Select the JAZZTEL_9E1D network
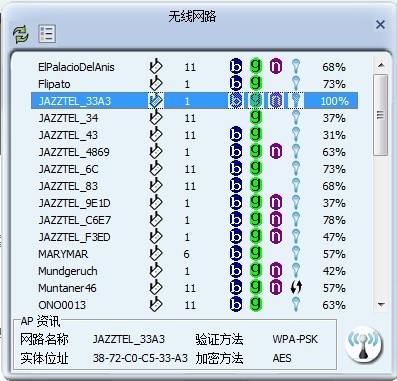397x381 pixels. point(194,203)
